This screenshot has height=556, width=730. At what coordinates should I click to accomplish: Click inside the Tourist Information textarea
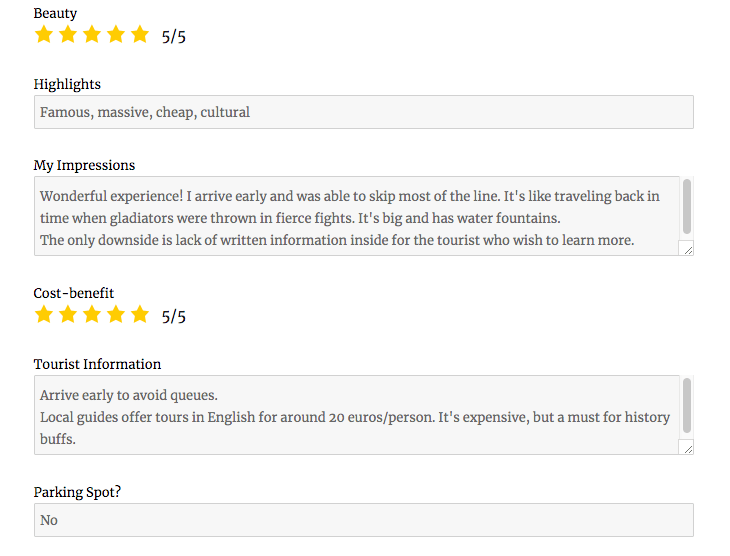click(x=355, y=415)
